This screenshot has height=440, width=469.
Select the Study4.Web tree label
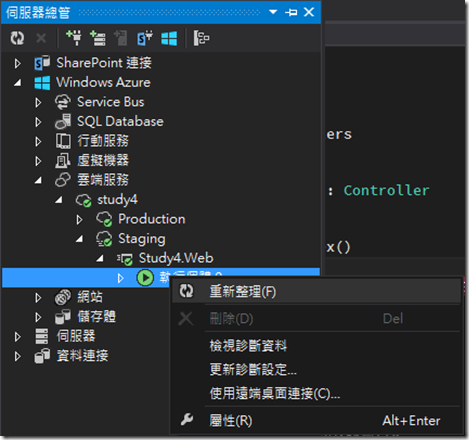click(176, 258)
